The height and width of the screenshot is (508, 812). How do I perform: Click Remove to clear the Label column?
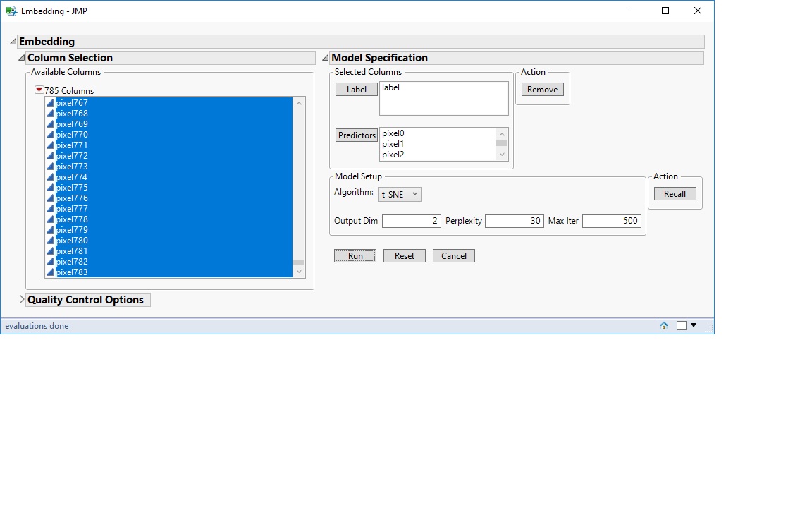tap(542, 89)
